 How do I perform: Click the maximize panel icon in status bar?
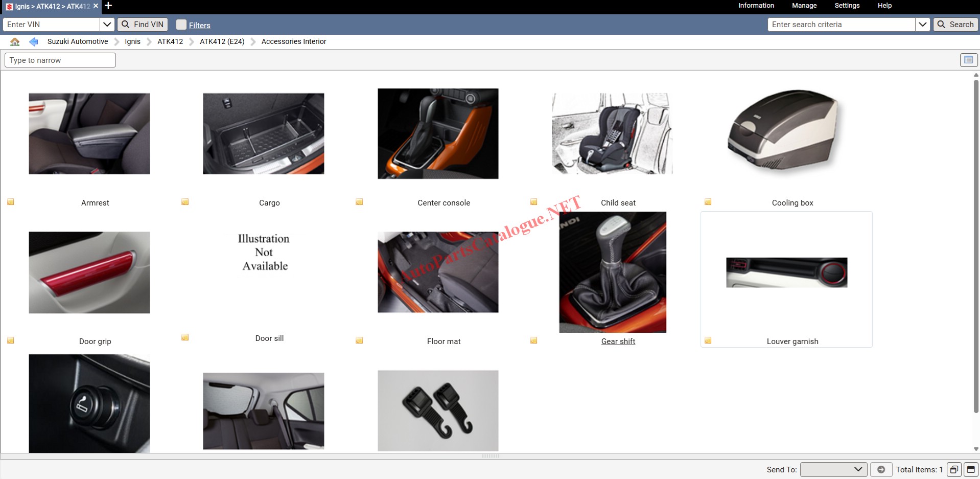pyautogui.click(x=970, y=469)
